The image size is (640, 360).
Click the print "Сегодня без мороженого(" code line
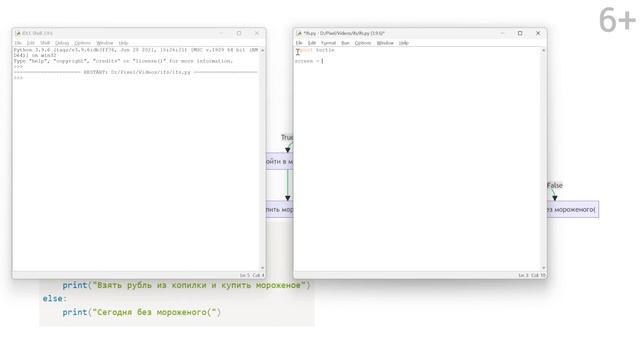tap(142, 312)
